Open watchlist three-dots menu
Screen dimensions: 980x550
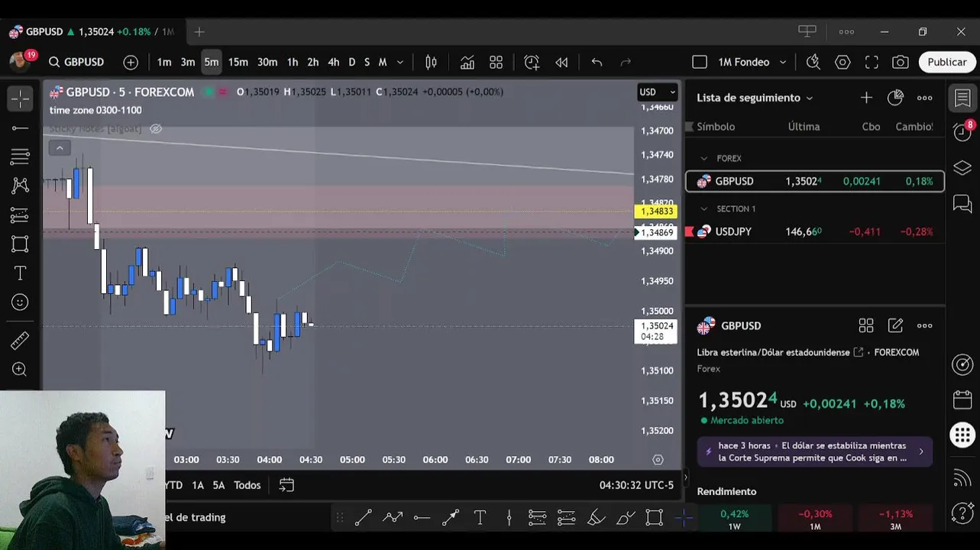click(x=924, y=98)
